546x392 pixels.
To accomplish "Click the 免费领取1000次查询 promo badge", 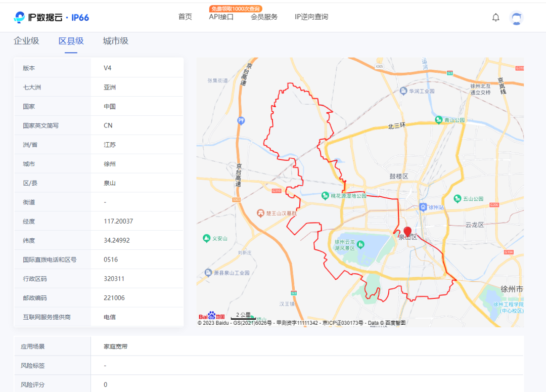I will tap(236, 9).
